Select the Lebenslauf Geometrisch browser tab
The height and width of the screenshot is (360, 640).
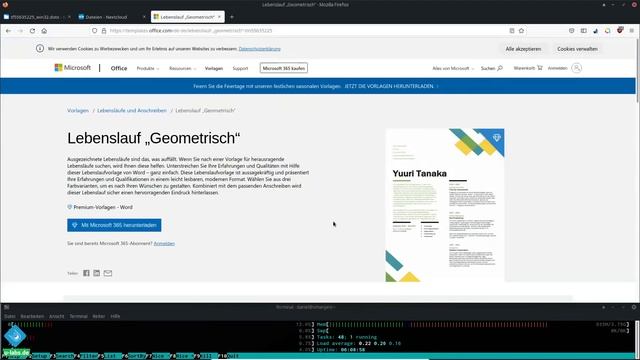point(187,17)
